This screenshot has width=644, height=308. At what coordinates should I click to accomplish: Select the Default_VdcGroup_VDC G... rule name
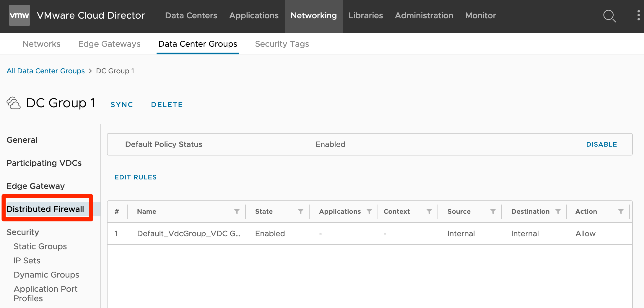188,234
